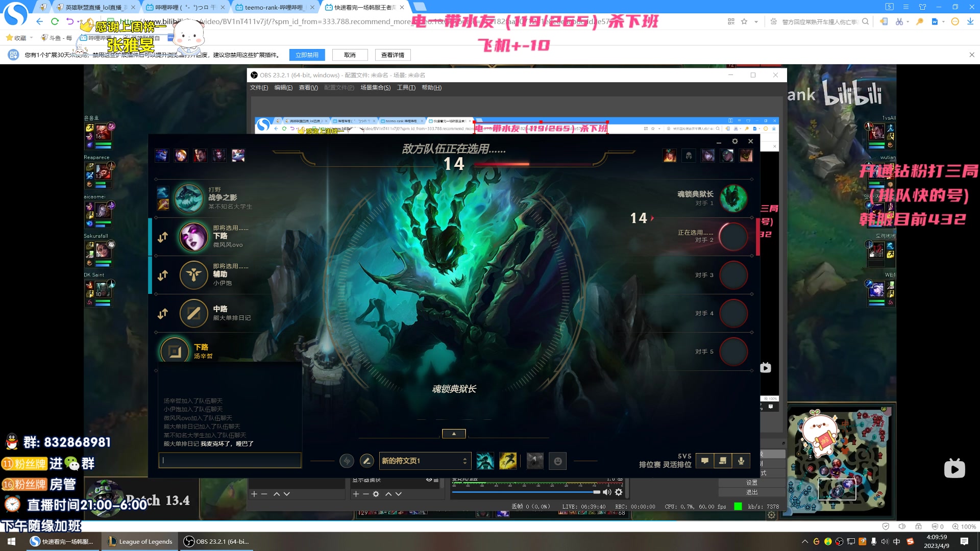The width and height of the screenshot is (980, 551).
Task: Open the scissors screenshot tool
Action: (x=899, y=21)
